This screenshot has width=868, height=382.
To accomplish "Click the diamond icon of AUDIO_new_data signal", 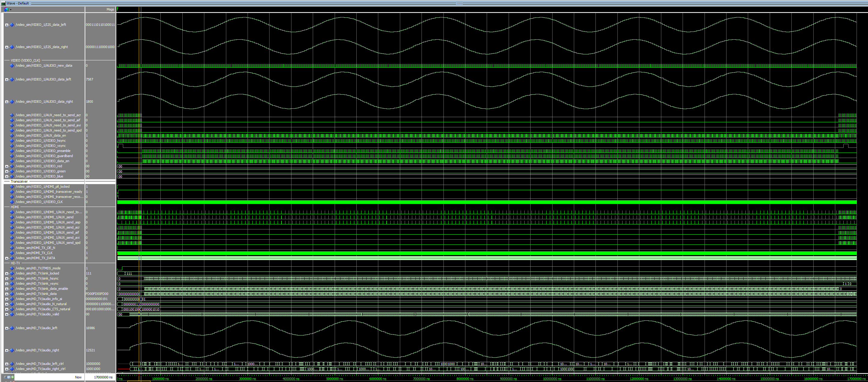I will (12, 66).
